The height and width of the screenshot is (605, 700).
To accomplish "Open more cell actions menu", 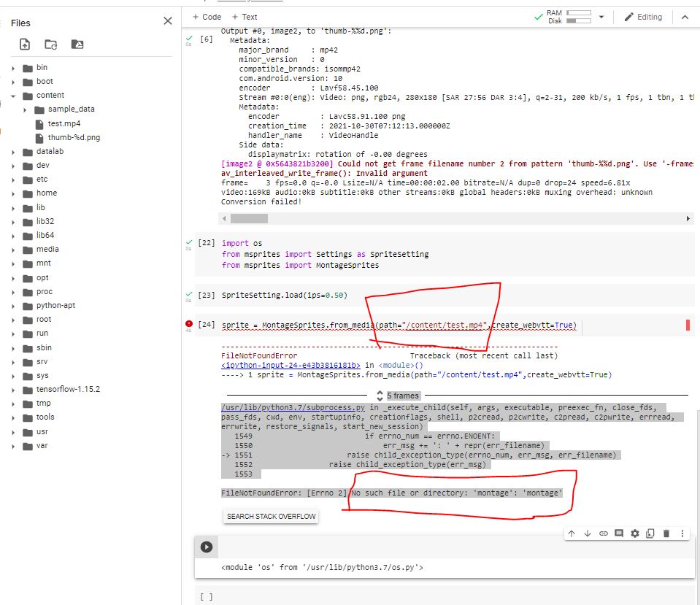I will coord(682,533).
